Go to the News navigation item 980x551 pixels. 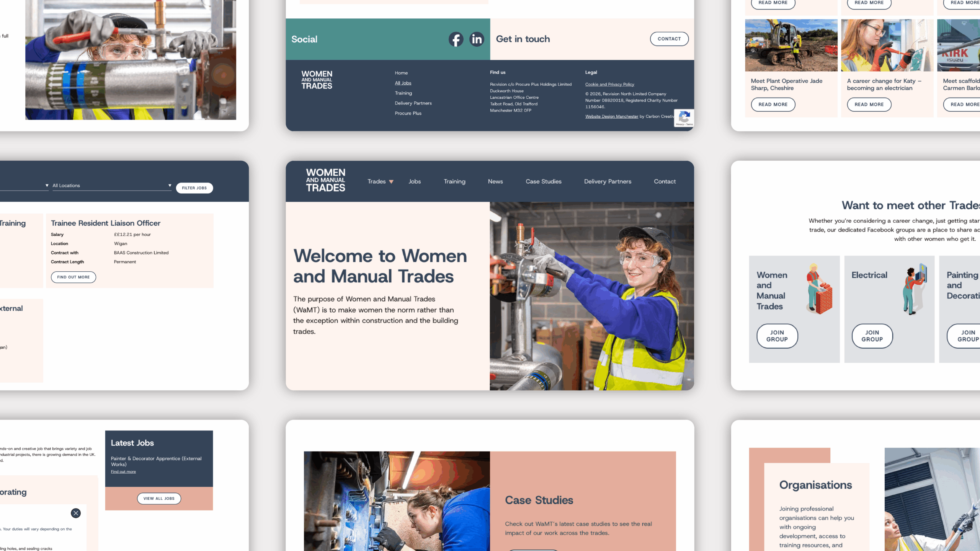495,181
